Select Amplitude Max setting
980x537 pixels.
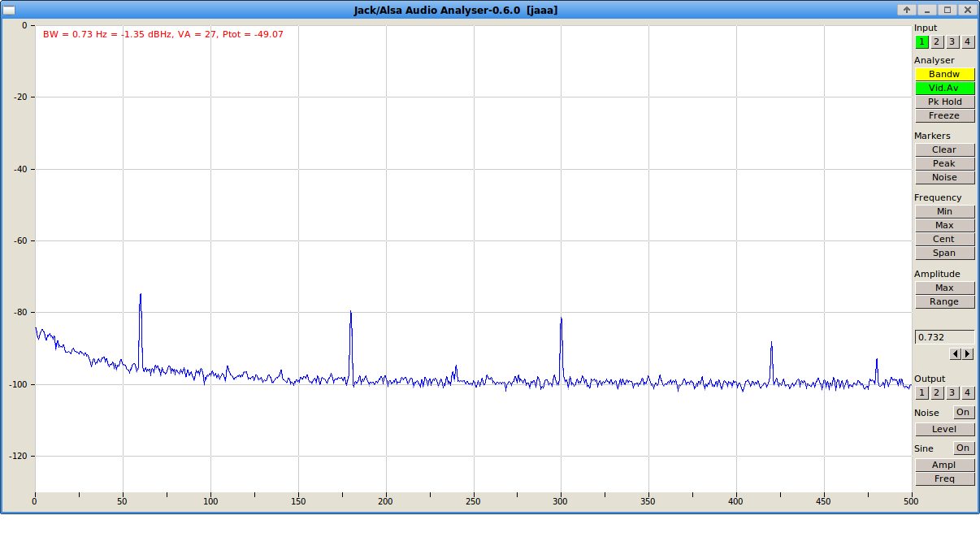point(945,288)
